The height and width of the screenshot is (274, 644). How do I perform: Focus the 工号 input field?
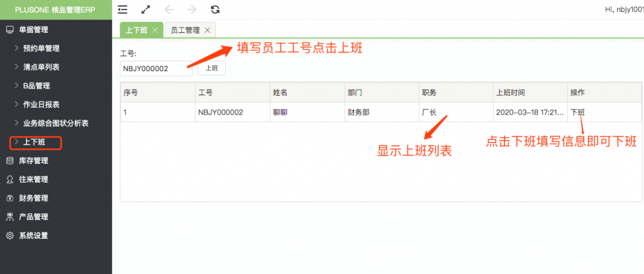(x=156, y=69)
